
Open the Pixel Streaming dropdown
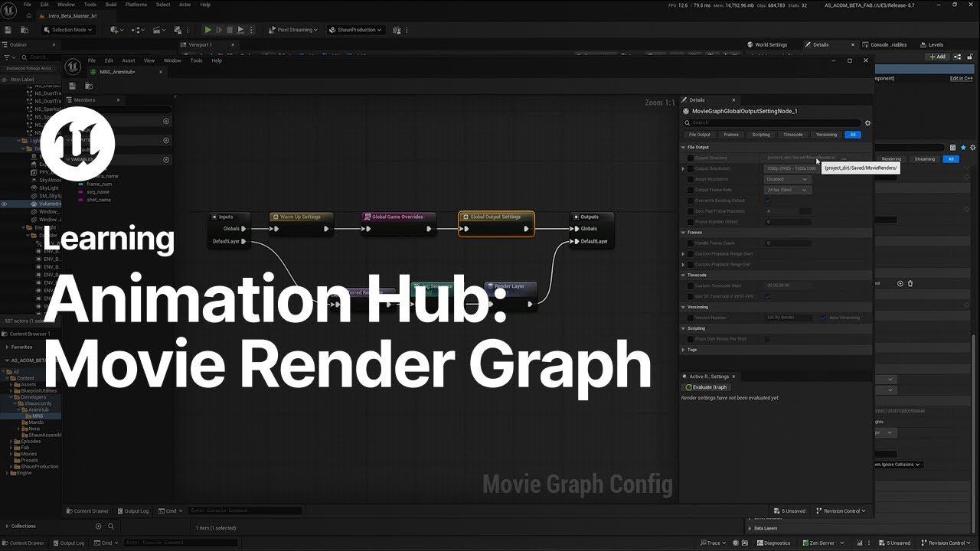(x=292, y=30)
